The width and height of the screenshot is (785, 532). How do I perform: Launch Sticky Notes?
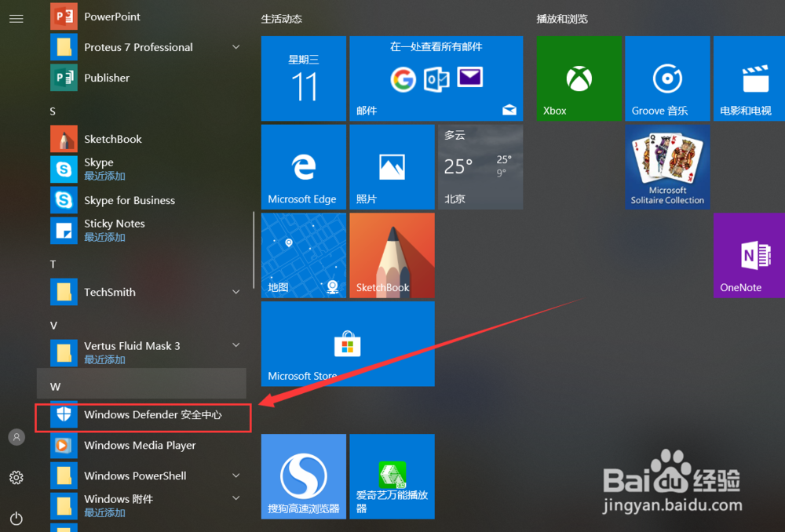141,230
